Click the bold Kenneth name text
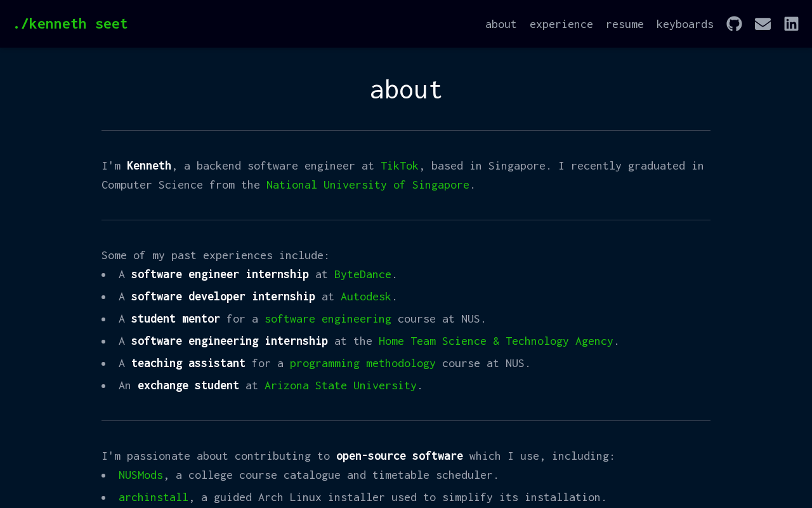 148,166
